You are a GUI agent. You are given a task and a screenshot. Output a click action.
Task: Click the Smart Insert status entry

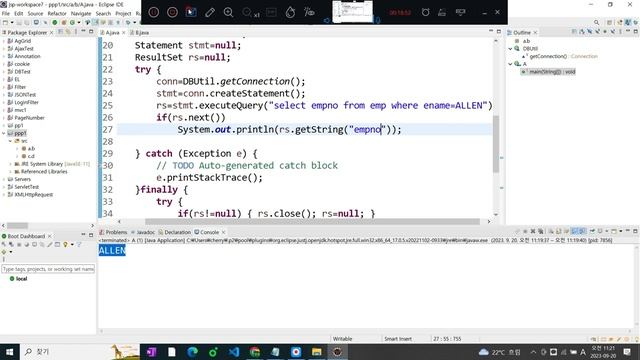(398, 339)
